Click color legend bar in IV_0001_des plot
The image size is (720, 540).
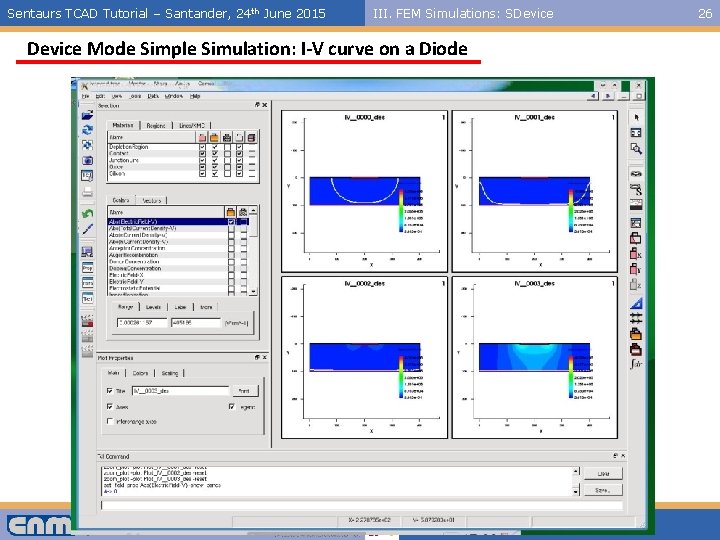pyautogui.click(x=571, y=210)
